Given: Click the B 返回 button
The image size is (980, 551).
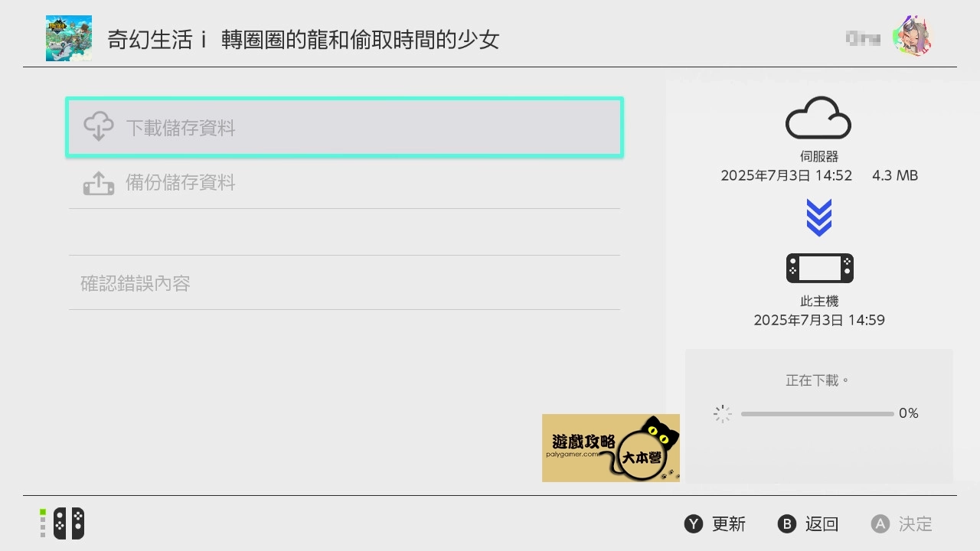Looking at the screenshot, I should pyautogui.click(x=808, y=524).
